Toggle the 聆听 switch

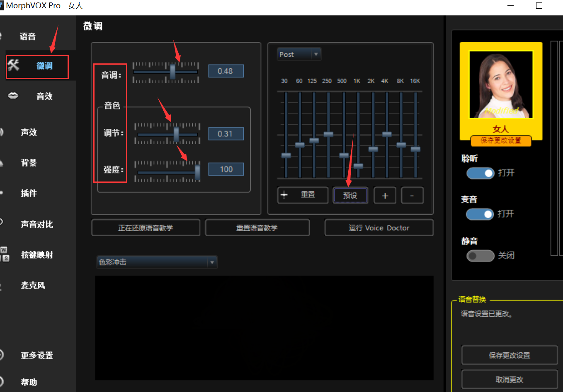point(480,173)
